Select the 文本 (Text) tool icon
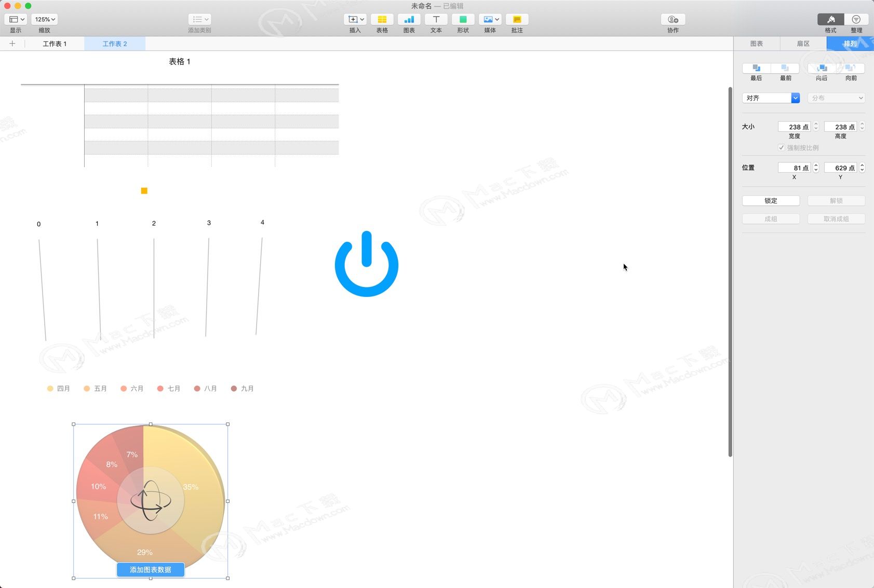This screenshot has height=588, width=874. coord(436,20)
